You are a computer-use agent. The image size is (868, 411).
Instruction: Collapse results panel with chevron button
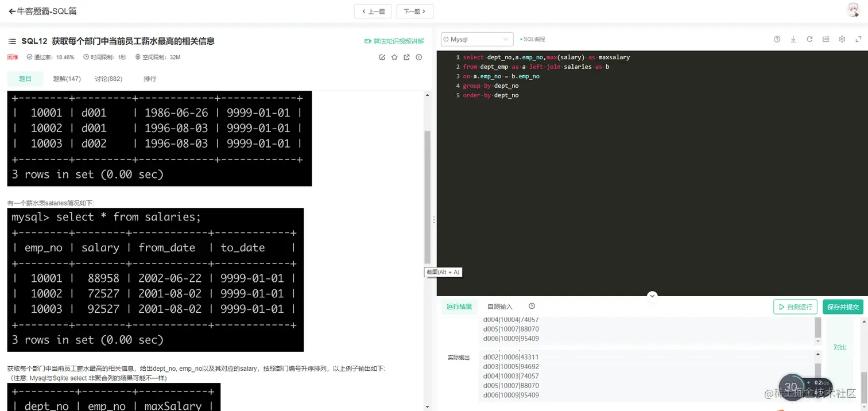[652, 296]
